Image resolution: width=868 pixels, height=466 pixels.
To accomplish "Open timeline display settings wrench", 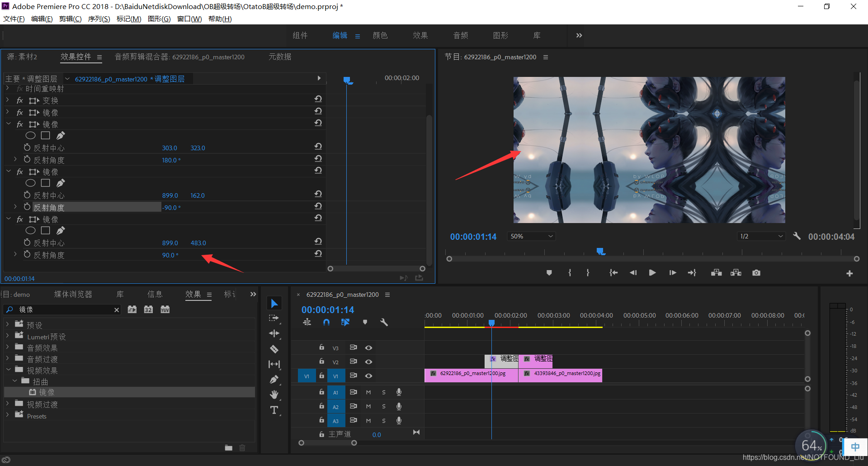I will (384, 322).
